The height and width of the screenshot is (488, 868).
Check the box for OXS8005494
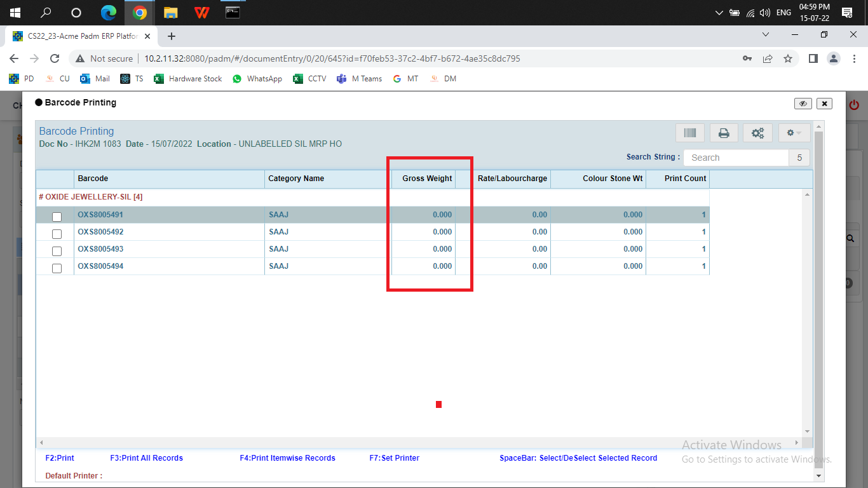click(x=57, y=269)
